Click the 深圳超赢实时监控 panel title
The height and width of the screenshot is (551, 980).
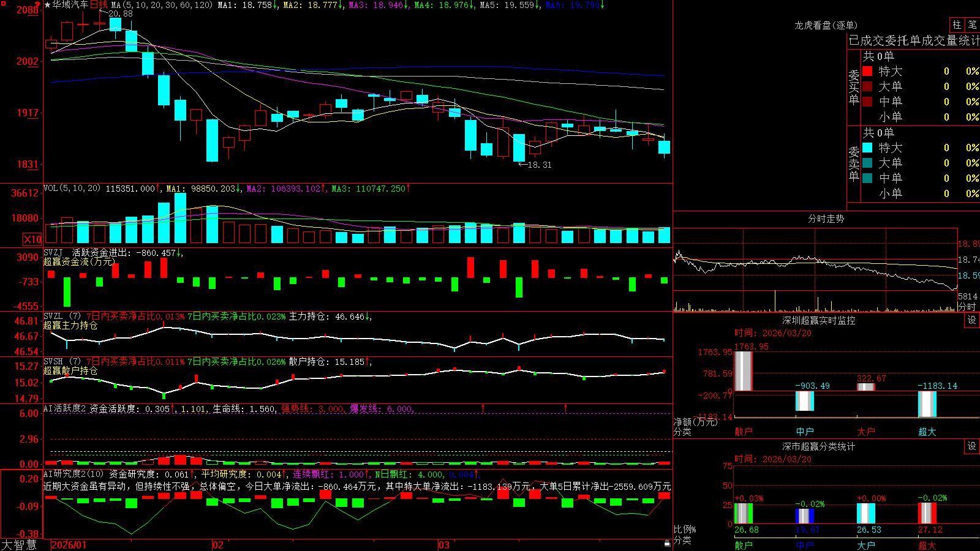click(x=819, y=320)
